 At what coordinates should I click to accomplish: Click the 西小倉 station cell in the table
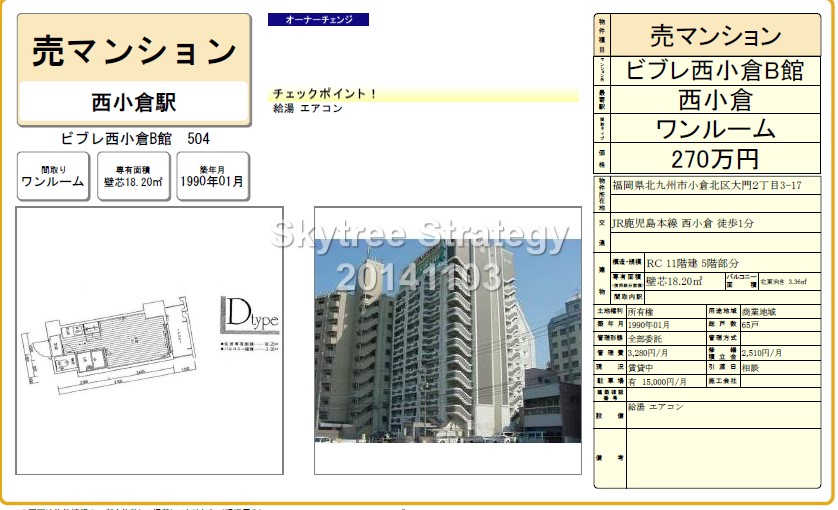[x=715, y=100]
